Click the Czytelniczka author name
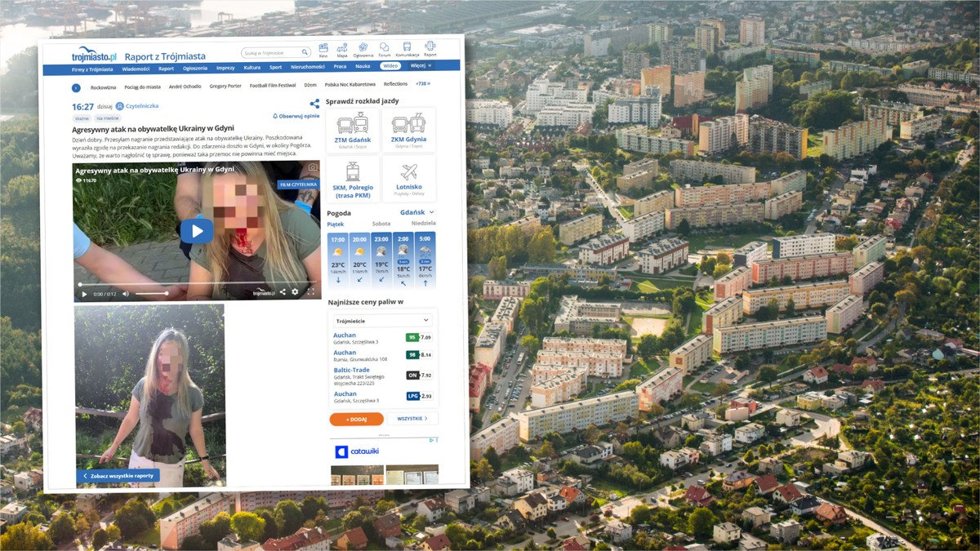 coord(142,106)
